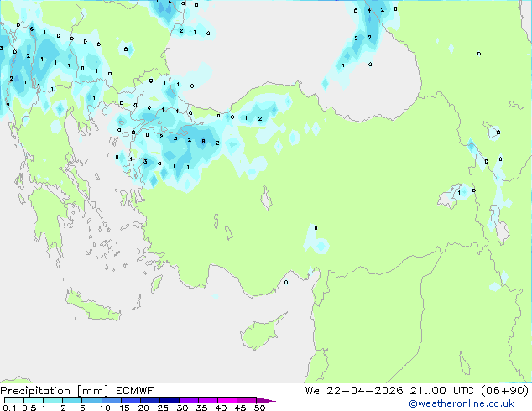Pick the legend swatch between 1 and 2
The width and height of the screenshot is (532, 411).
[x=53, y=400]
